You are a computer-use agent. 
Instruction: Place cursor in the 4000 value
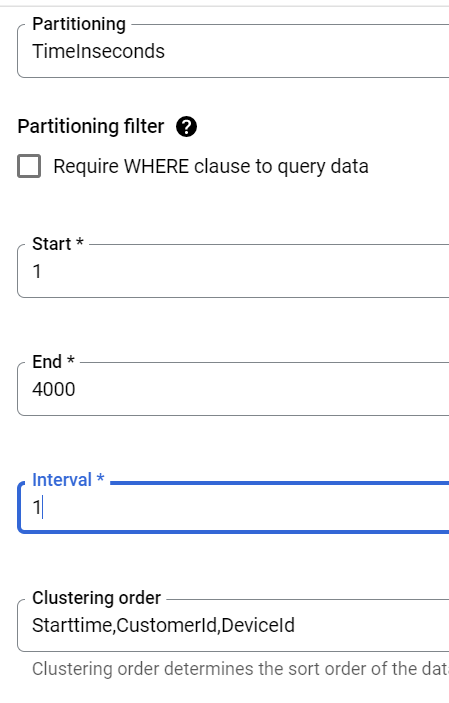[54, 389]
